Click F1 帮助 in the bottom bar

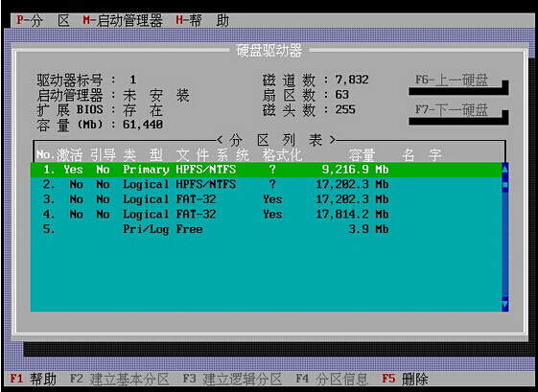pos(33,379)
